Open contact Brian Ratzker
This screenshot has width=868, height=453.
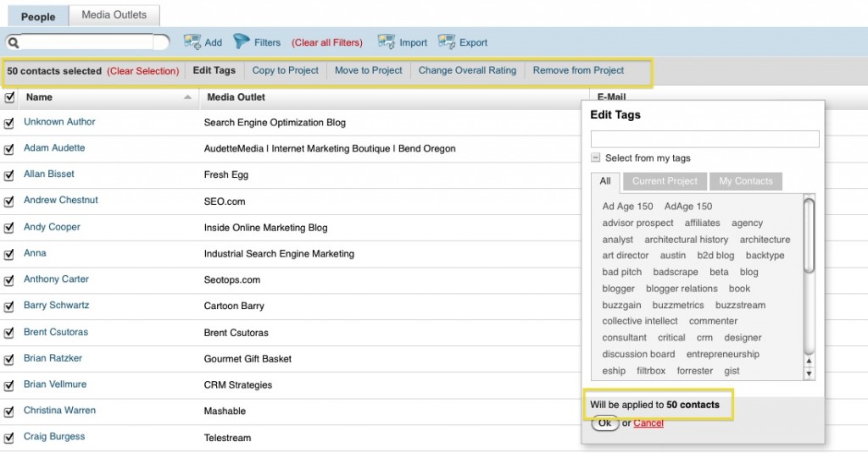tap(53, 358)
